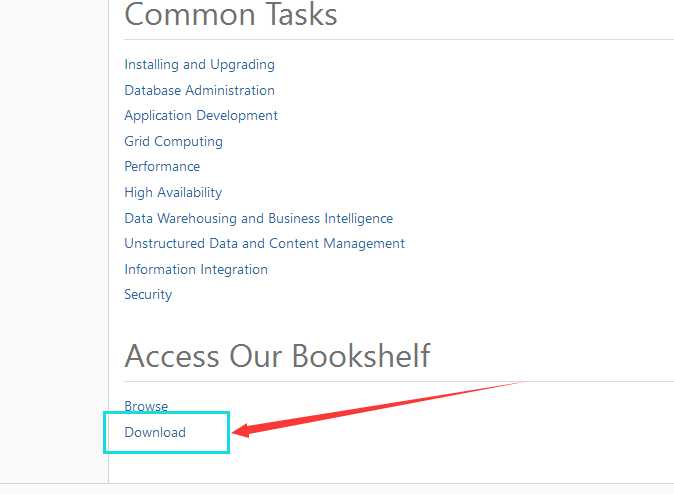Click the Common Tasks heading

tap(231, 15)
